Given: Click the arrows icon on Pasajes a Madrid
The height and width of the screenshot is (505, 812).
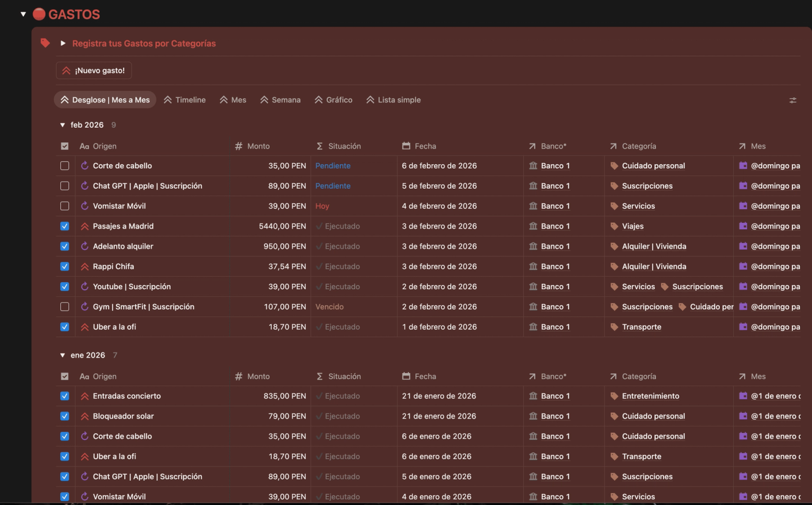Looking at the screenshot, I should click(x=85, y=226).
